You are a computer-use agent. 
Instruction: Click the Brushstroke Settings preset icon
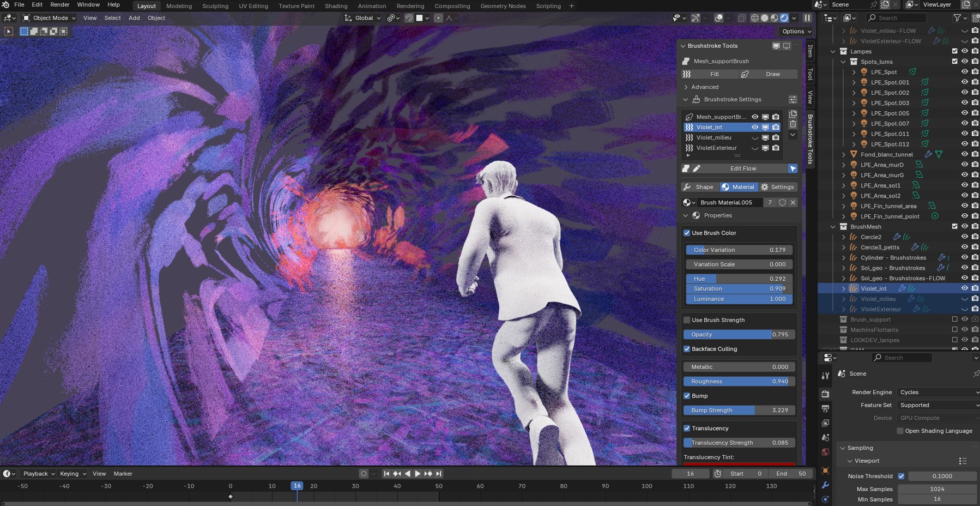(793, 100)
